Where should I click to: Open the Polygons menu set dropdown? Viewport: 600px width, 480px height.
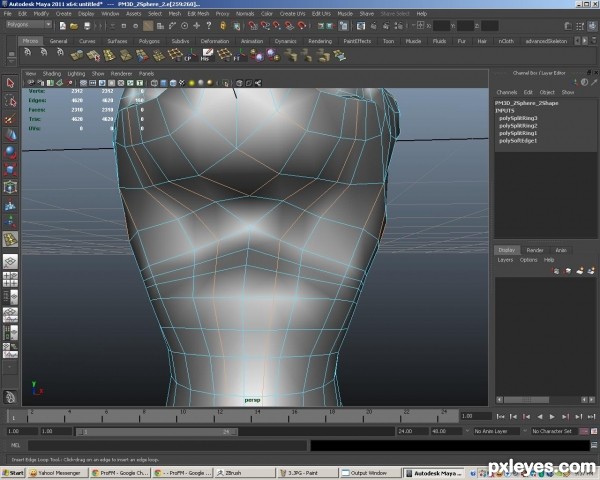click(29, 25)
